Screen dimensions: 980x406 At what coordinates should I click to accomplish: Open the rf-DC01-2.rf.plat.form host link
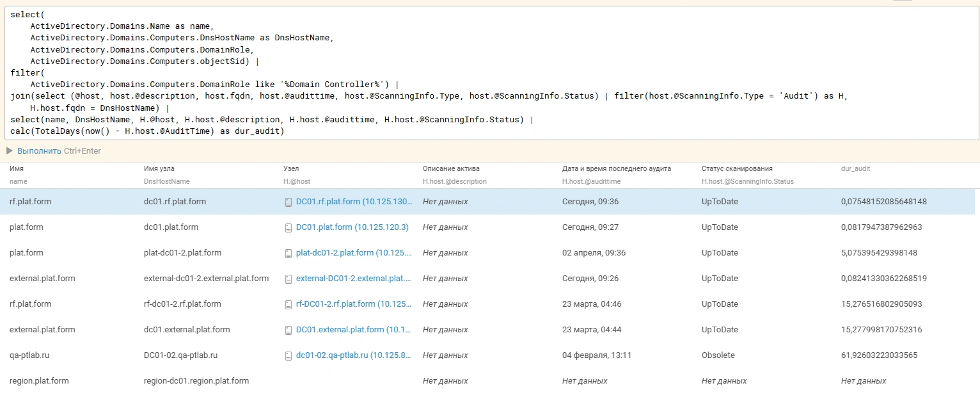(x=354, y=304)
